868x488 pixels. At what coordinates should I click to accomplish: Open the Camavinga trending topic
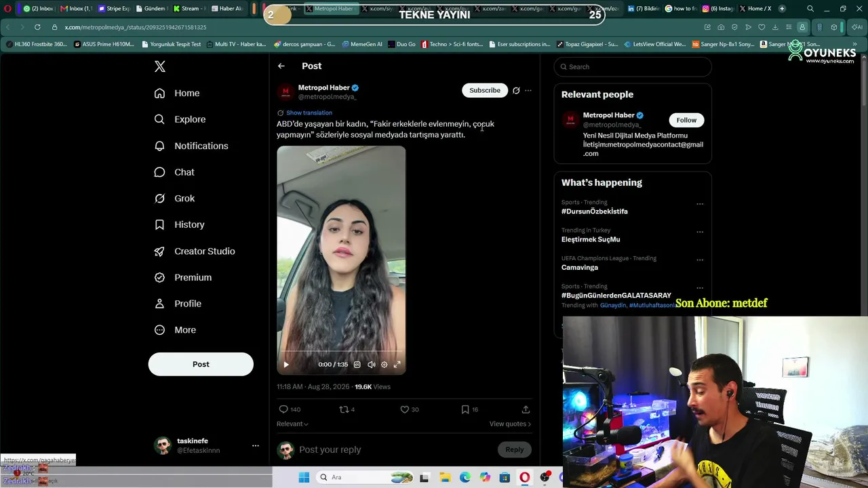(580, 267)
